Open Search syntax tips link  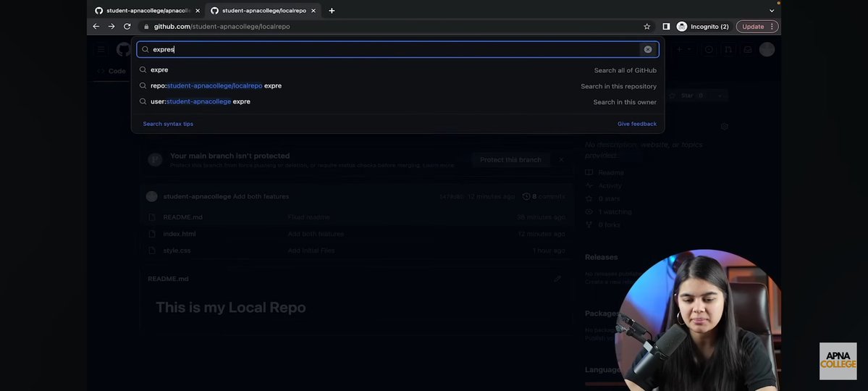tap(168, 124)
